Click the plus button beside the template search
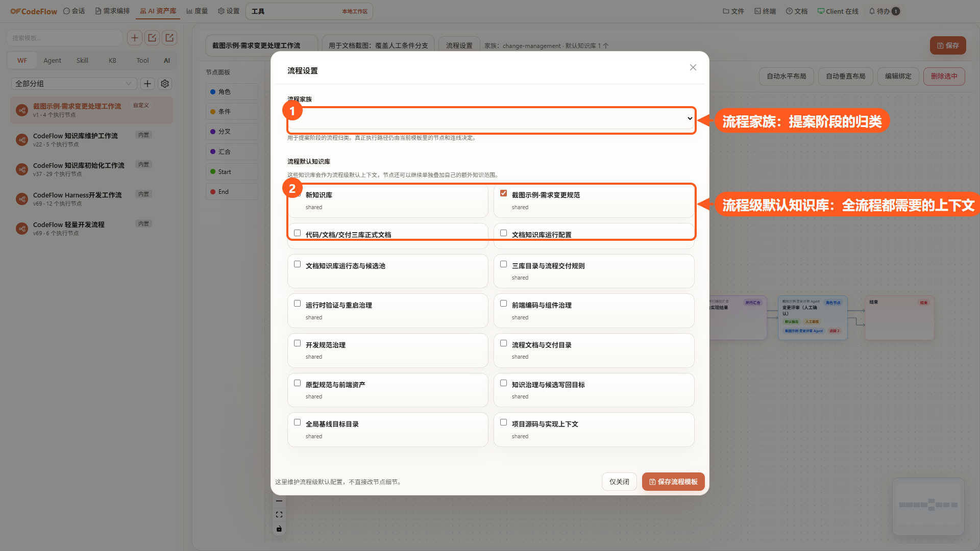The width and height of the screenshot is (980, 551). 135,38
